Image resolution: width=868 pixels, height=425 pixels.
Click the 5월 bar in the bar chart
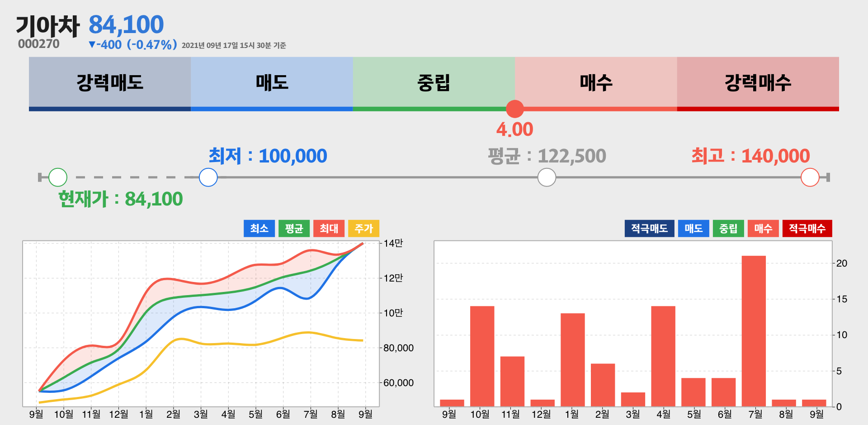pos(693,392)
